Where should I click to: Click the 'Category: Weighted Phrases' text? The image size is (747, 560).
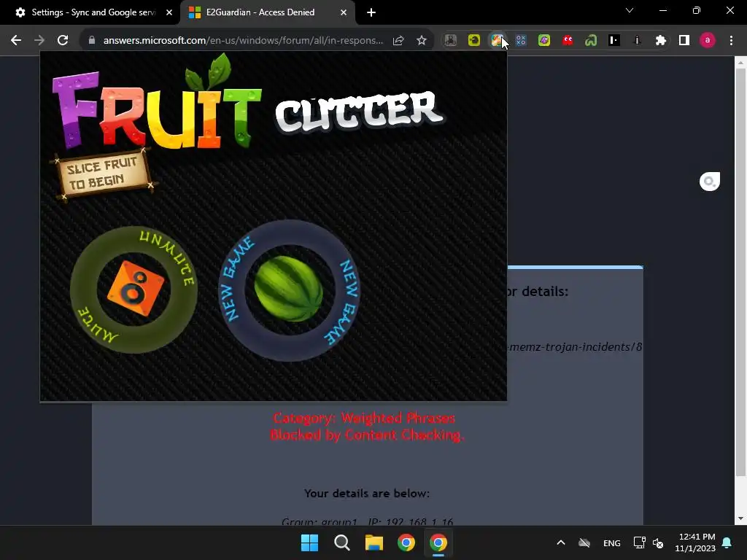364,418
